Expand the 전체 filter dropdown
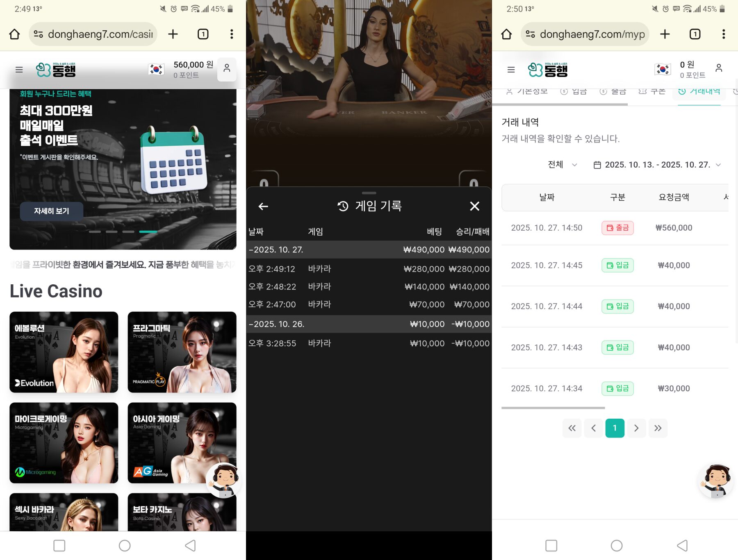Image resolution: width=738 pixels, height=560 pixels. tap(562, 165)
